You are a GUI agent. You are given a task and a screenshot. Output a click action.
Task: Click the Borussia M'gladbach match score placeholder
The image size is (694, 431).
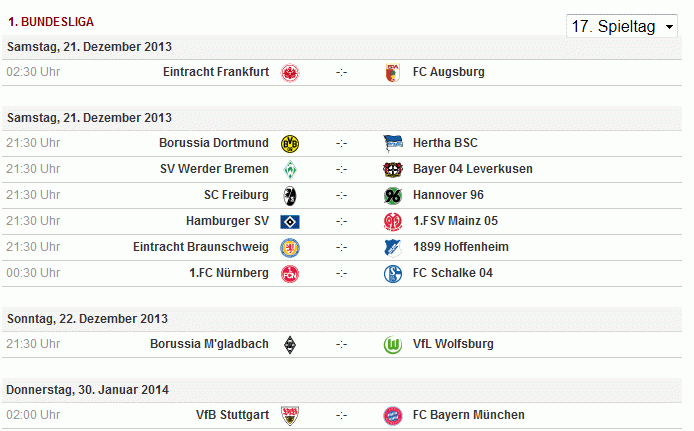click(x=341, y=344)
